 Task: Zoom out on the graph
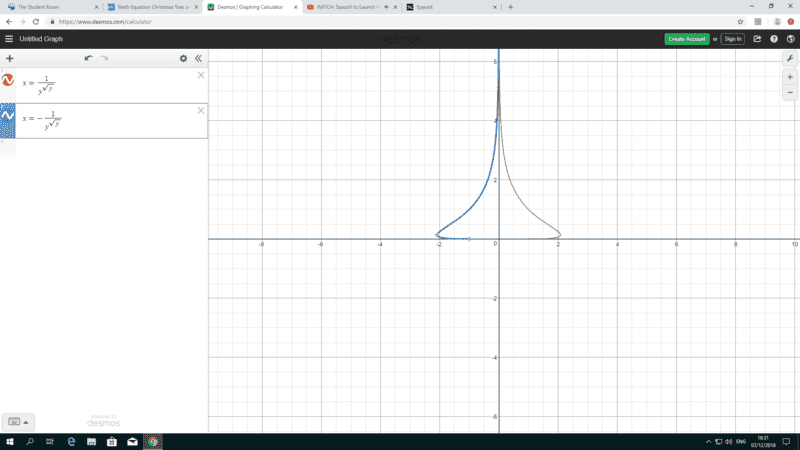pyautogui.click(x=790, y=93)
